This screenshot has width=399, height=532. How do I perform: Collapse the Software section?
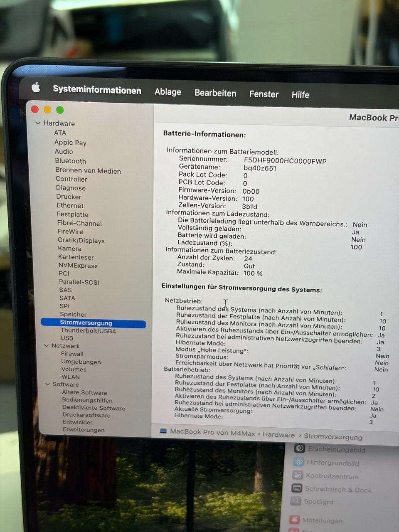[x=47, y=384]
